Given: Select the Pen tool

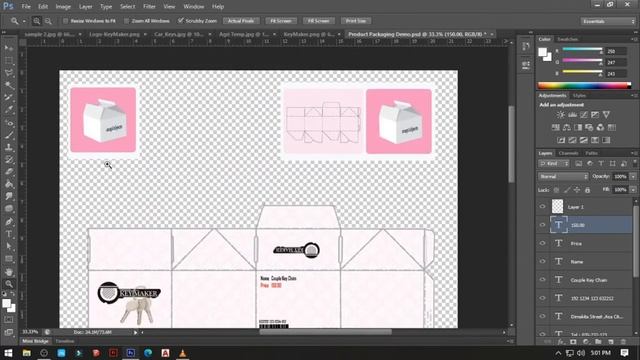Looking at the screenshot, I should click(x=9, y=222).
